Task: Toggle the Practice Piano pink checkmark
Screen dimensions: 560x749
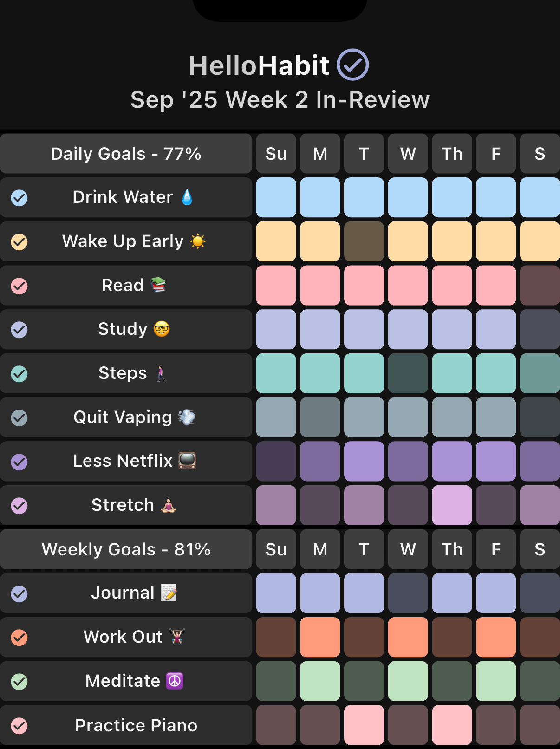Action: 20,725
